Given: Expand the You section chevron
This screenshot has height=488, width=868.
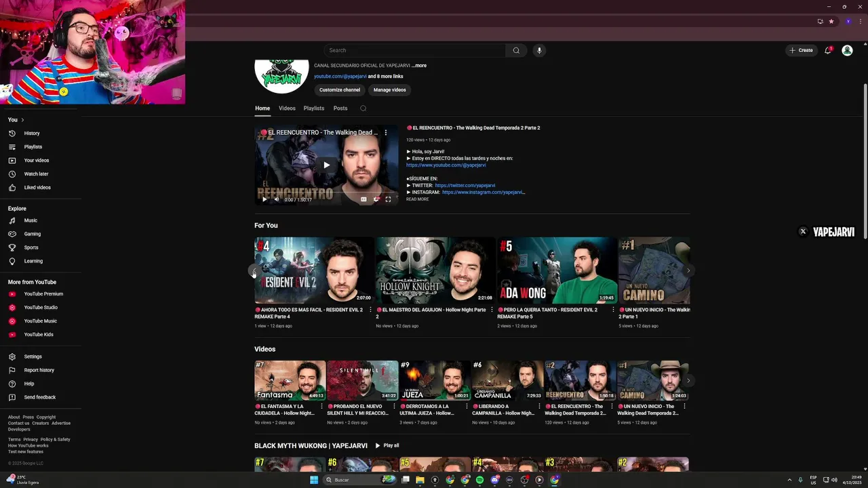Looking at the screenshot, I should 22,120.
